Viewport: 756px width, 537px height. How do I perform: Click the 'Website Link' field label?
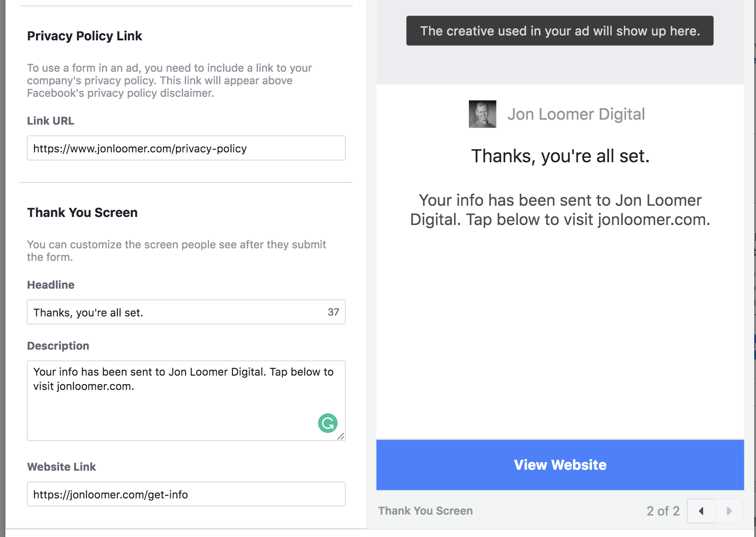click(x=61, y=467)
